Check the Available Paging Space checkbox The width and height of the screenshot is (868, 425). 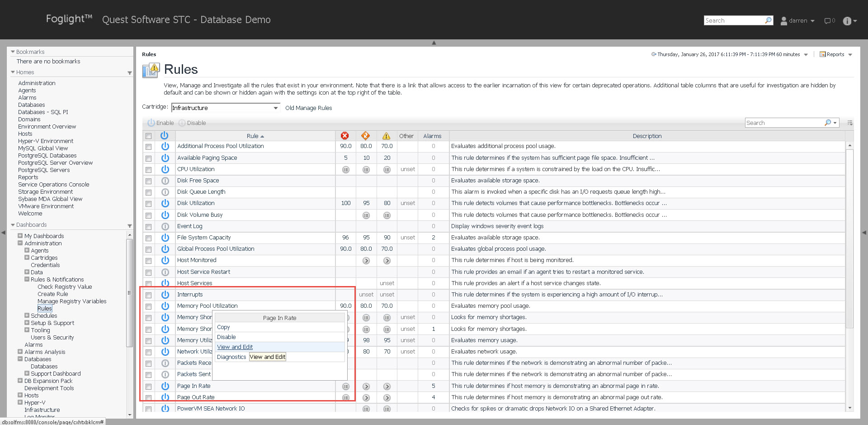coord(148,158)
